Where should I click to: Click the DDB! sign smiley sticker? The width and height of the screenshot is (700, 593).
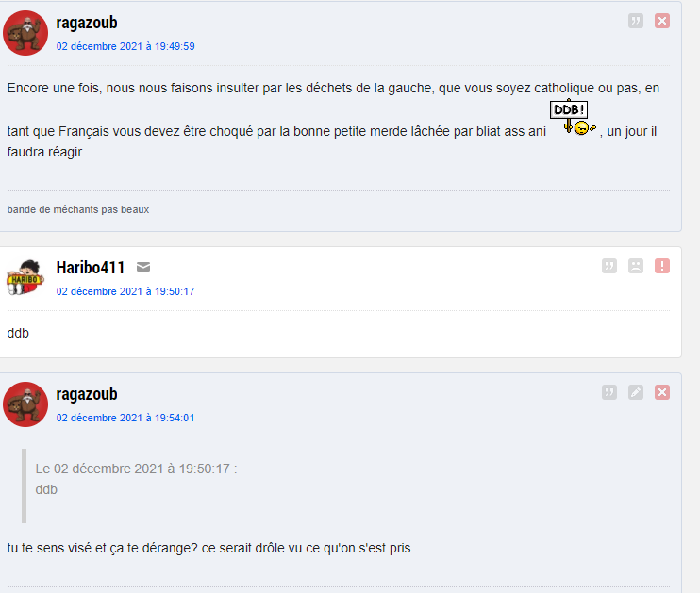573,117
